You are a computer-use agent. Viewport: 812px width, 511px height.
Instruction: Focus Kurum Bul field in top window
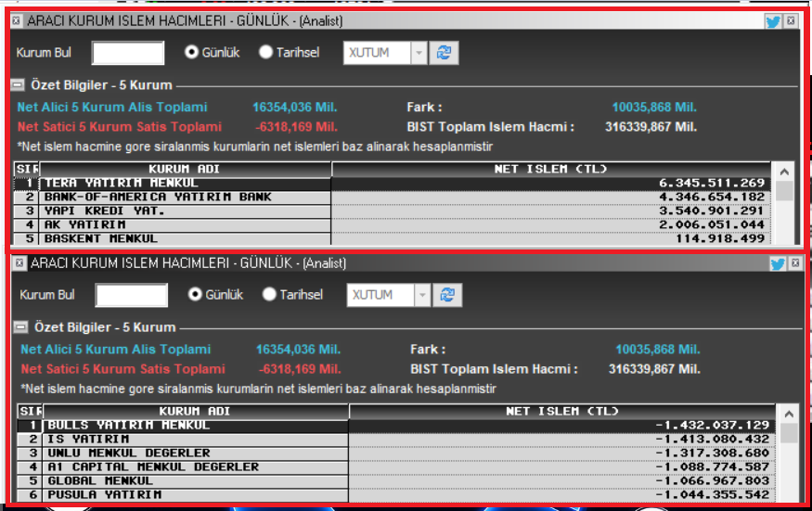click(128, 53)
